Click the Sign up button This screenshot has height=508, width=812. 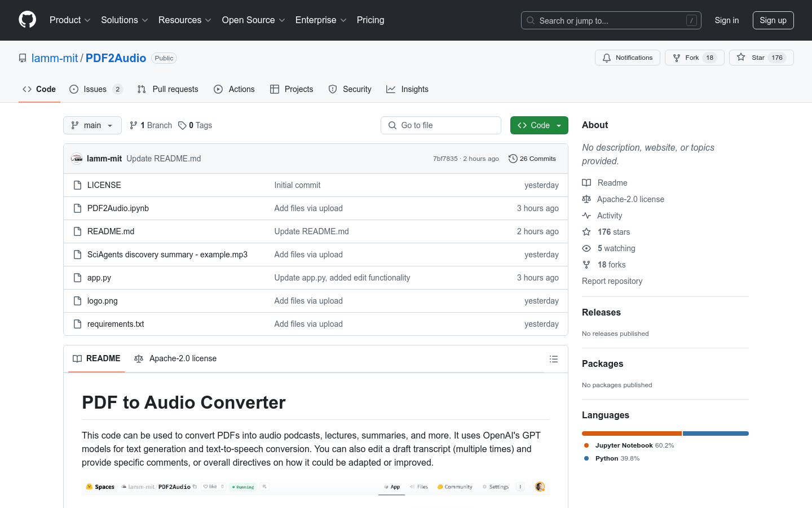pos(773,20)
